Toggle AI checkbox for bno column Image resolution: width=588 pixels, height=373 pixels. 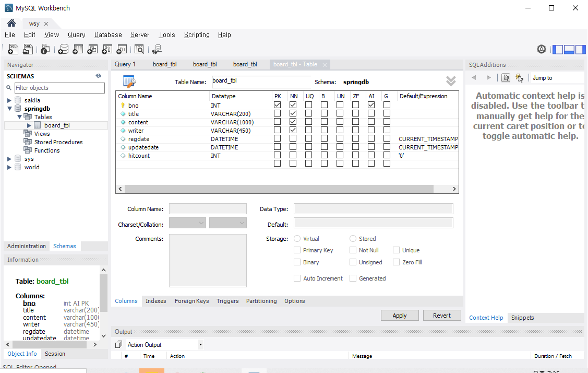pyautogui.click(x=371, y=105)
